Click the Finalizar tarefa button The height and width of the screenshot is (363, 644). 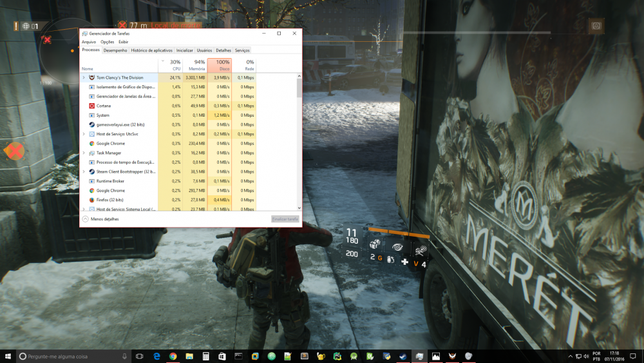tap(285, 219)
